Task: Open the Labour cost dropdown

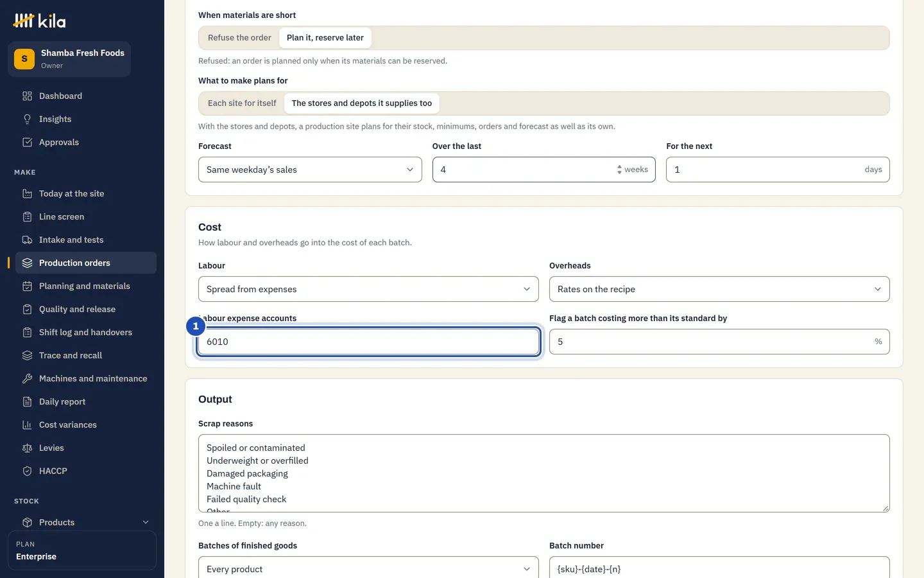Action: [368, 289]
